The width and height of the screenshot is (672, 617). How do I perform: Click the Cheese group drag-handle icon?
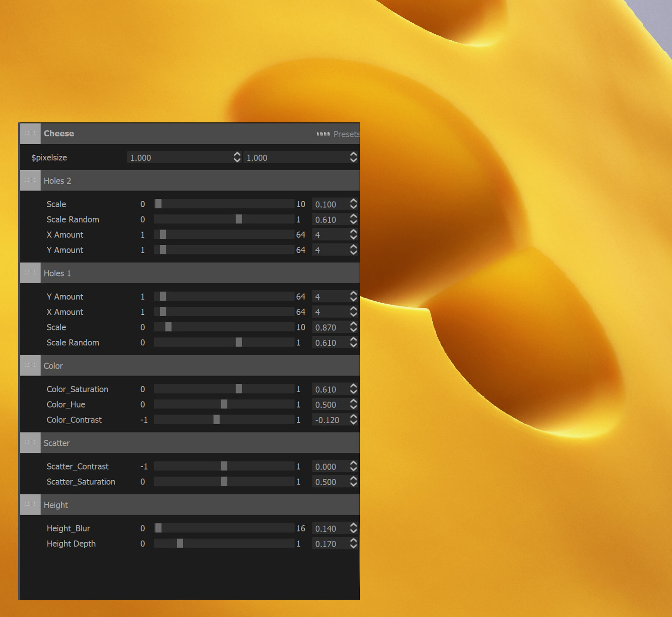pyautogui.click(x=30, y=134)
